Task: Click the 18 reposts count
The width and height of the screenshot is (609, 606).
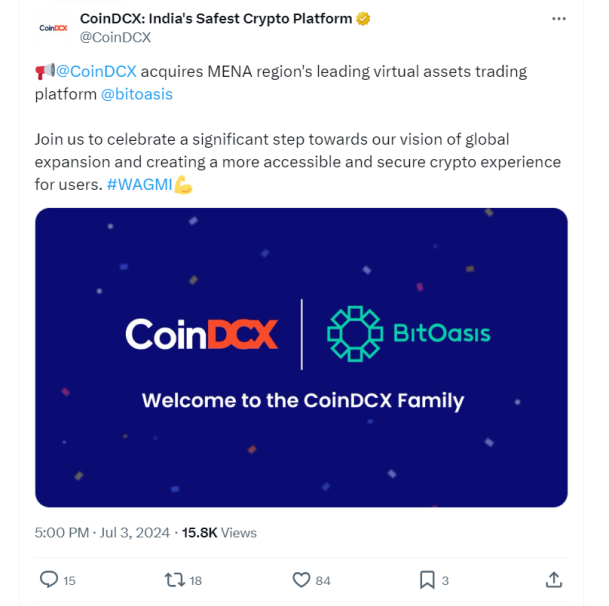Action: pos(195,581)
